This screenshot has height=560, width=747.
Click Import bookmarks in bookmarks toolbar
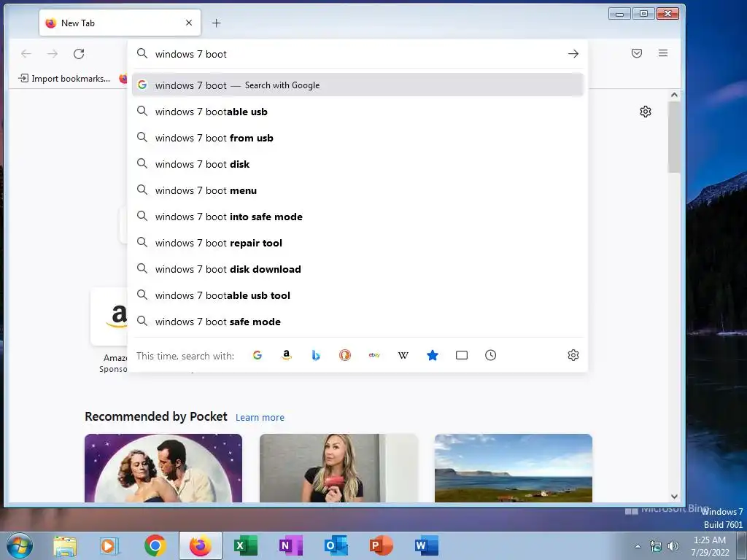64,79
